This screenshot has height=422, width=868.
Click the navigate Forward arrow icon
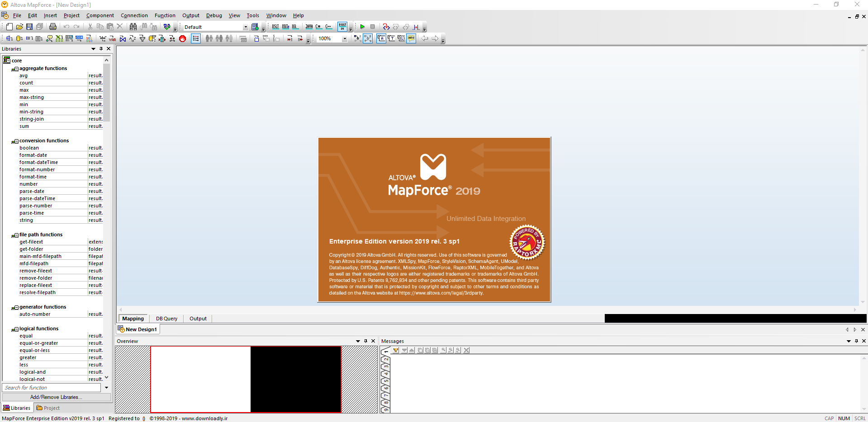pos(435,38)
